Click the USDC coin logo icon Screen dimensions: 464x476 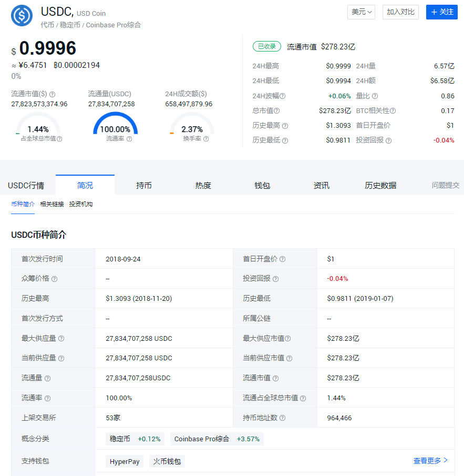click(22, 15)
